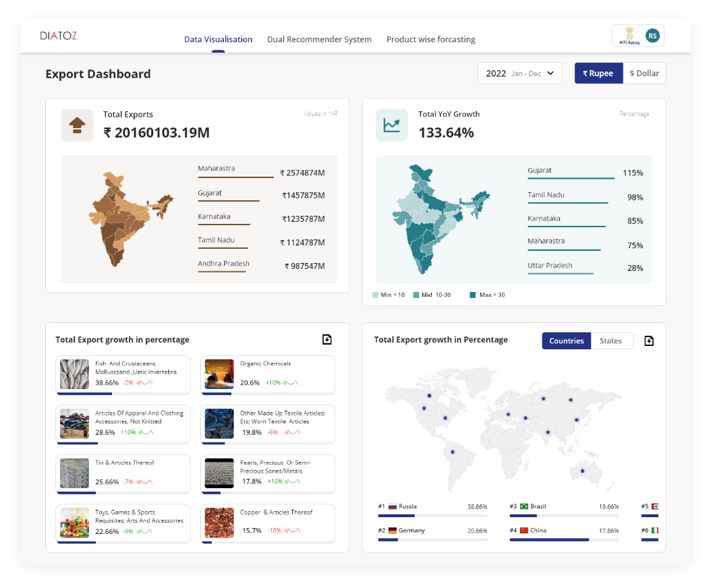Open the Tin & Articles Thereof card

pos(123,473)
